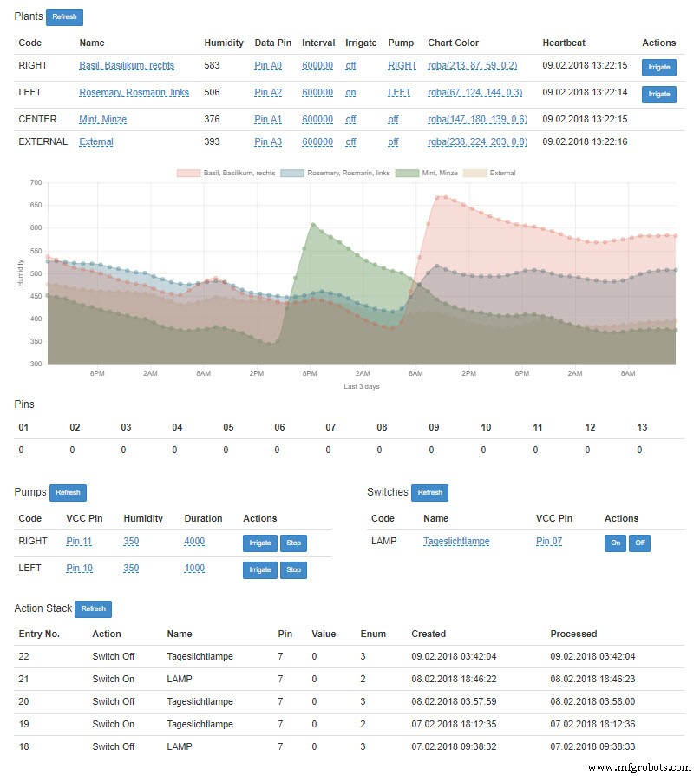Stop the RIGHT pump
The height and width of the screenshot is (776, 700).
click(293, 543)
